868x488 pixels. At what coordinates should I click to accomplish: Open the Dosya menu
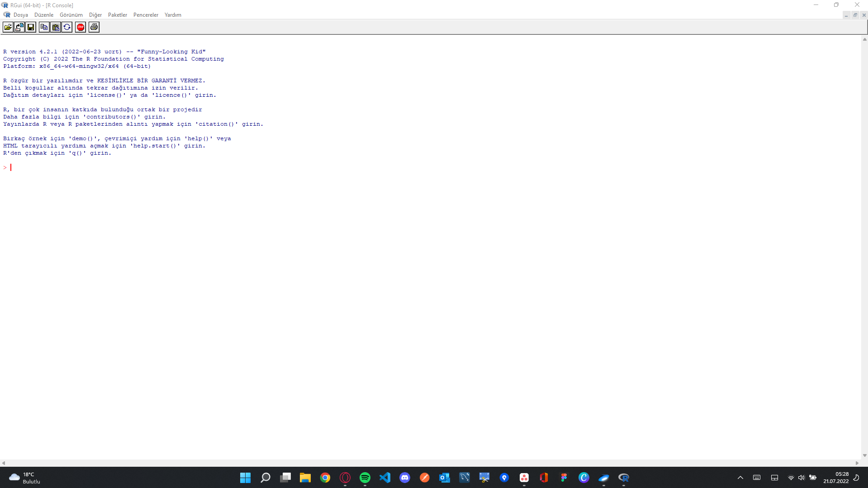pos(20,14)
